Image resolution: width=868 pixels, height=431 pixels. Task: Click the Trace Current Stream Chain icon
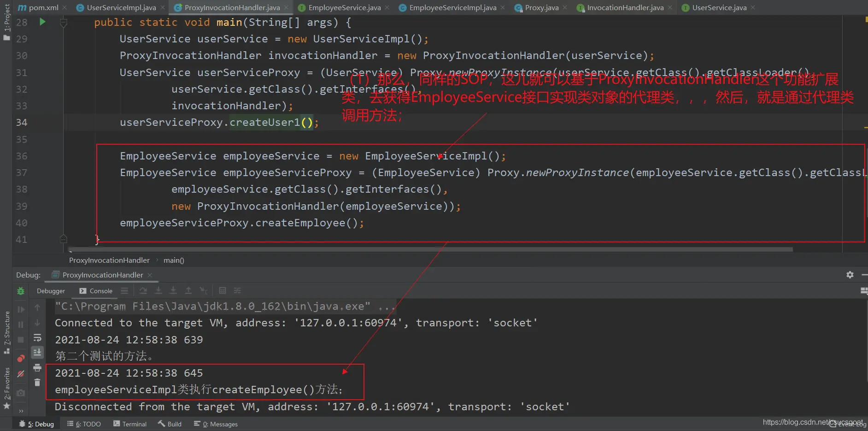click(237, 290)
